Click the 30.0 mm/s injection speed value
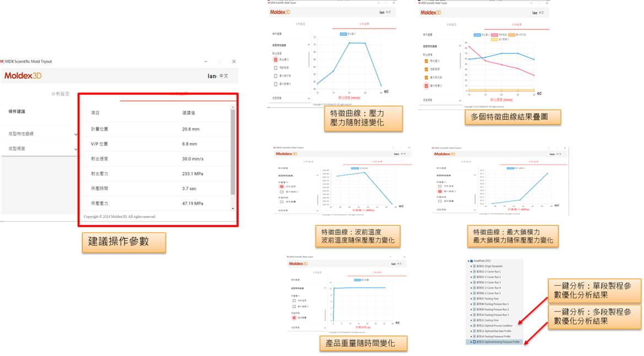644x356 pixels. click(x=193, y=158)
